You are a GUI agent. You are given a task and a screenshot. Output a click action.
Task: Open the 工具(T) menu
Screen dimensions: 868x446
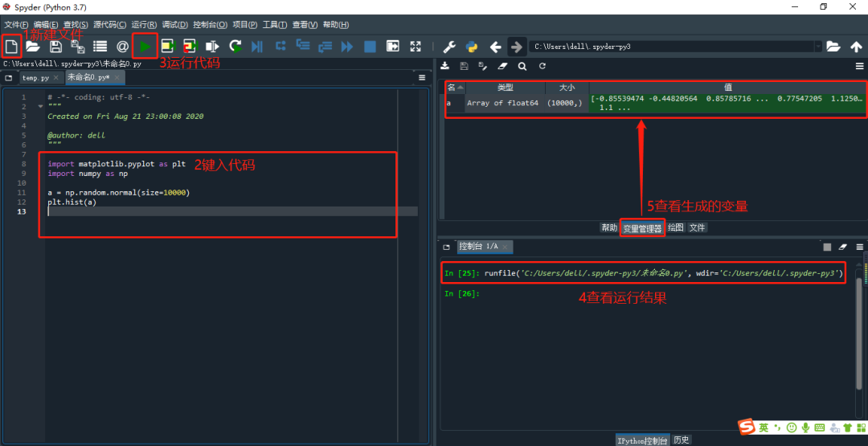click(275, 24)
